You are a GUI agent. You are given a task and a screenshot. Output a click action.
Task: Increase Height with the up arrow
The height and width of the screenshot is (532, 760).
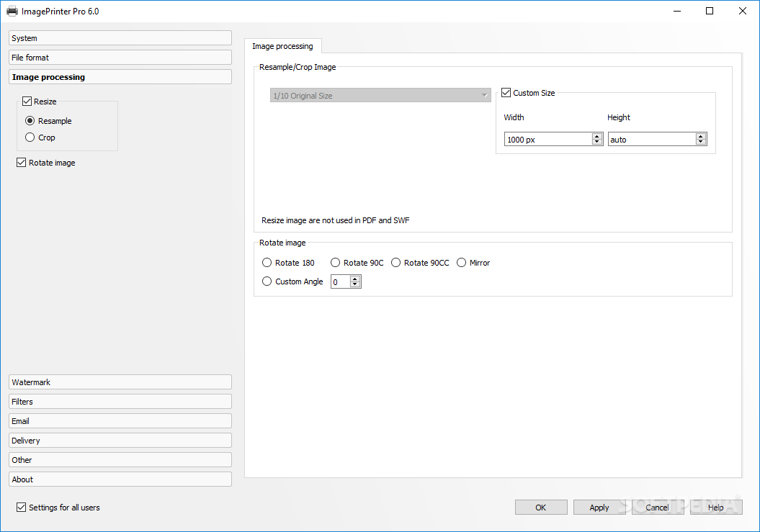click(x=701, y=136)
